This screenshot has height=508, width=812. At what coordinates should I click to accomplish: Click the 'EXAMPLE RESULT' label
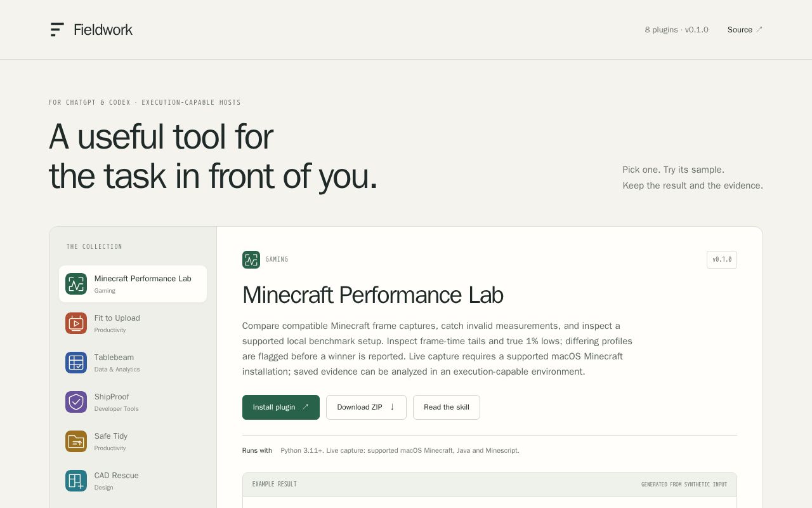(x=274, y=485)
